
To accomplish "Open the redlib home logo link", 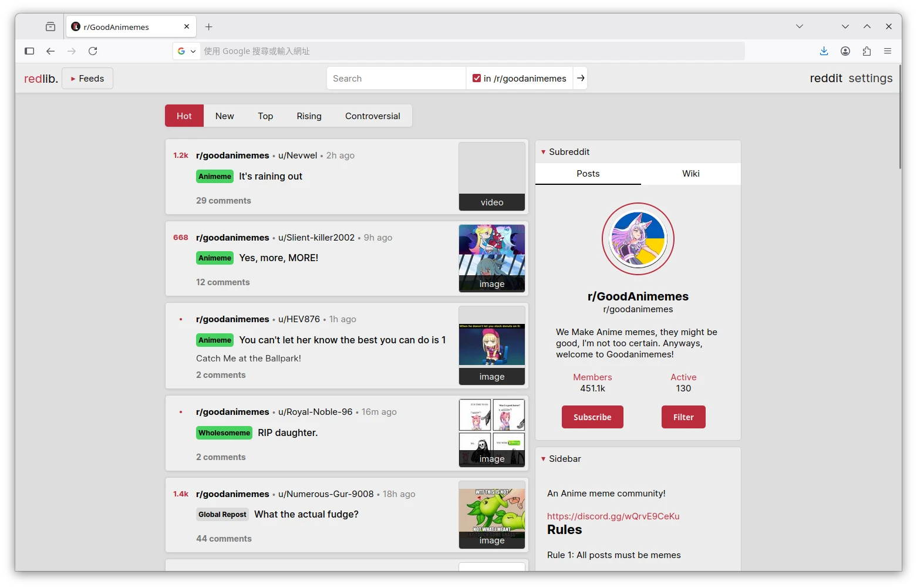I will coord(41,79).
